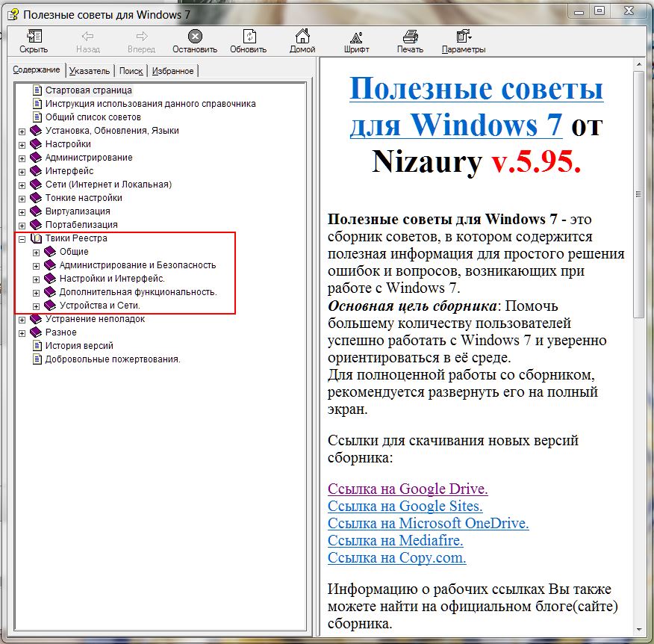Click the Назад back arrow icon
This screenshot has width=654, height=644.
point(87,37)
